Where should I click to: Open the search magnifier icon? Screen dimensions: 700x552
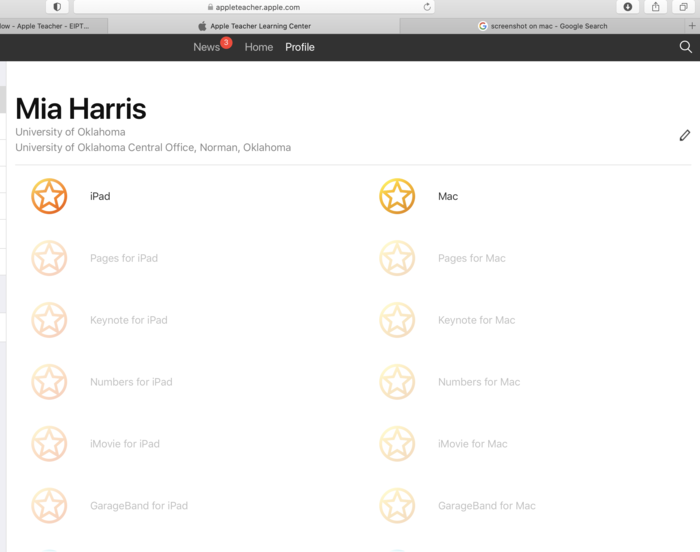point(685,47)
